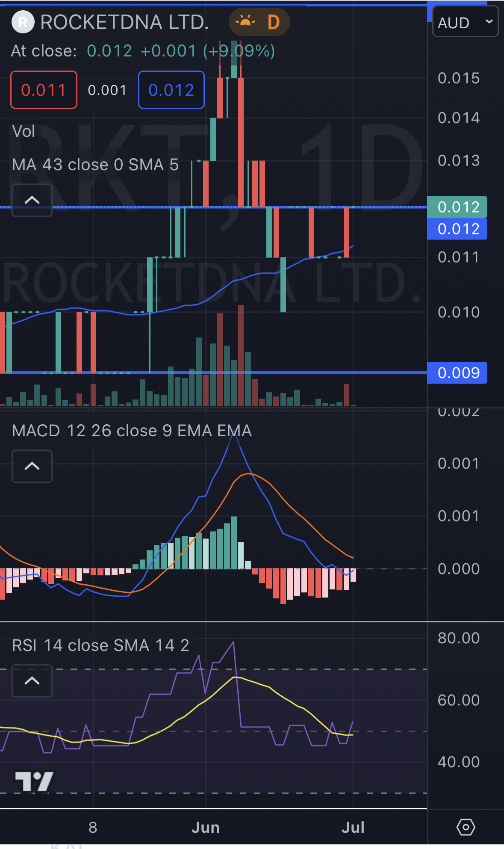Click the 60.00 RSI scale label
The image size is (504, 849).
pos(459,700)
